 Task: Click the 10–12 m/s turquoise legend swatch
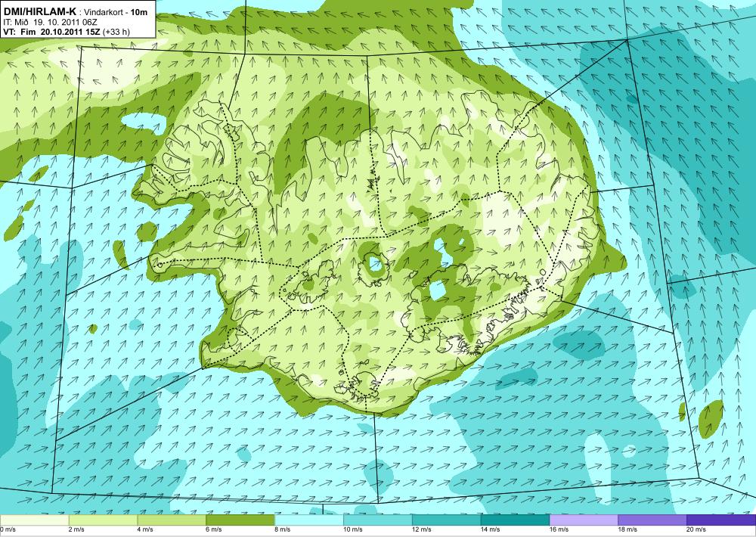tap(377, 520)
